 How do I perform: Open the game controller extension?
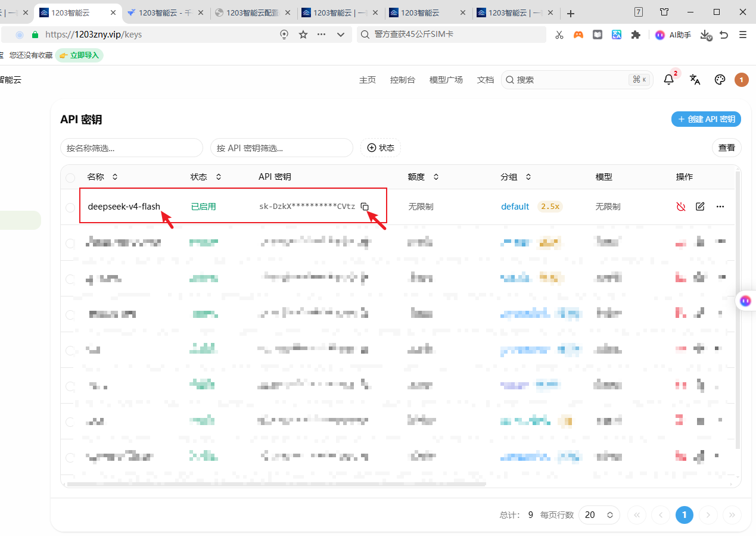pyautogui.click(x=578, y=35)
